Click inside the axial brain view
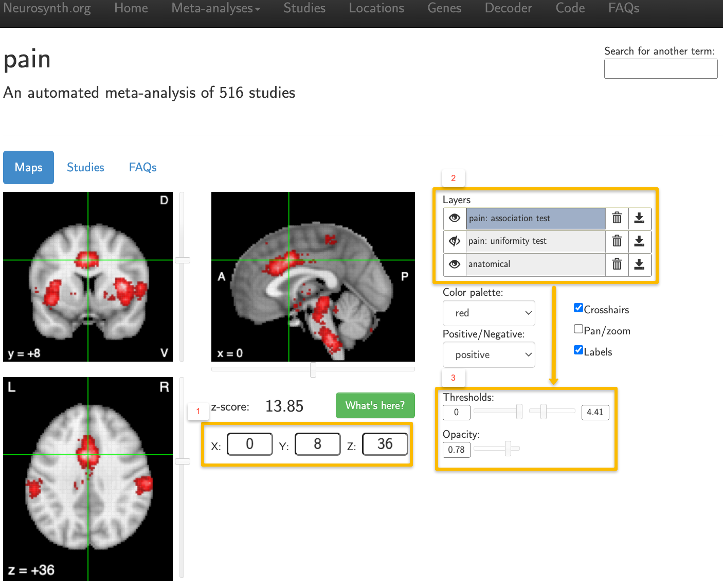 (x=88, y=479)
